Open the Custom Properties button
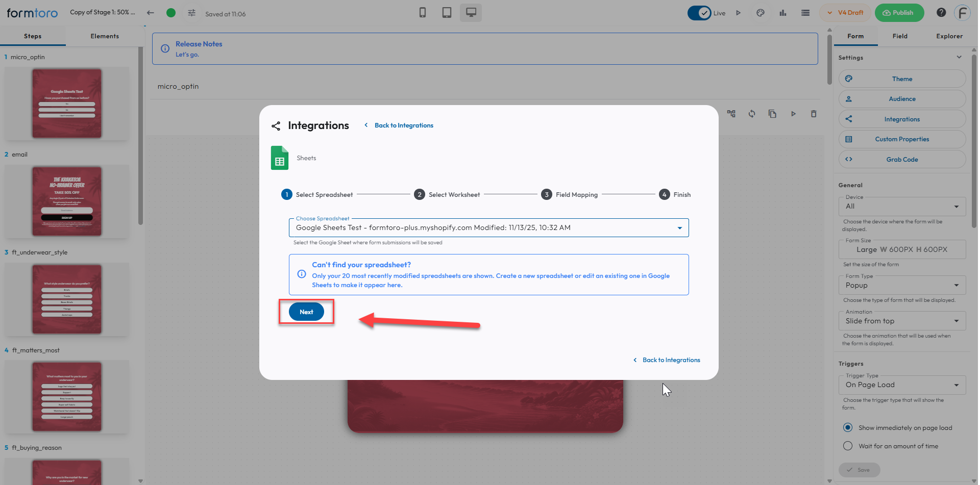Screen dimensions: 980x485 click(x=902, y=139)
